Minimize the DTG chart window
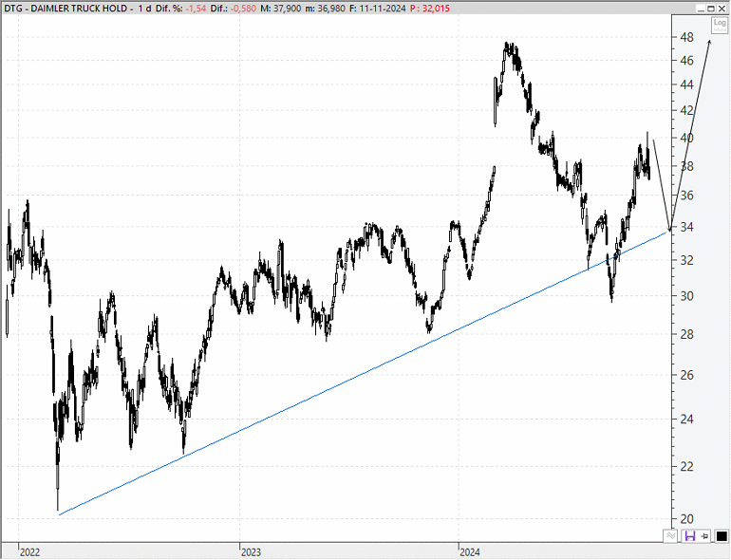The image size is (731, 560). point(702,9)
